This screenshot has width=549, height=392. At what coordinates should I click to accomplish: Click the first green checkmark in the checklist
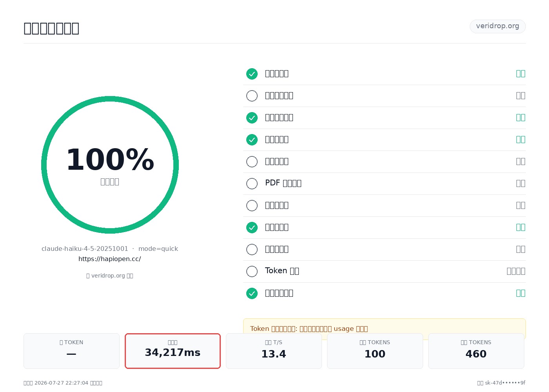click(x=252, y=74)
